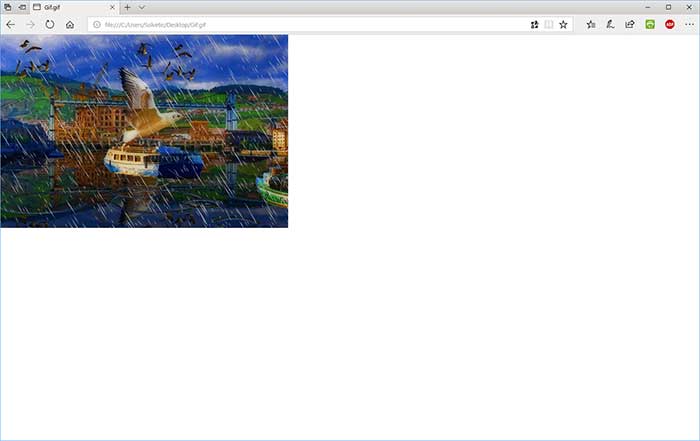Viewport: 700px width, 441px height.
Task: Show site information icon in address bar
Action: [97, 25]
